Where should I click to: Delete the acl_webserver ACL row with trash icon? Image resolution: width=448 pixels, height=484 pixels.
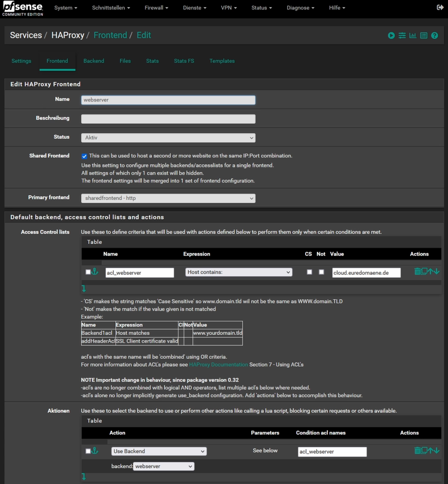click(x=417, y=271)
